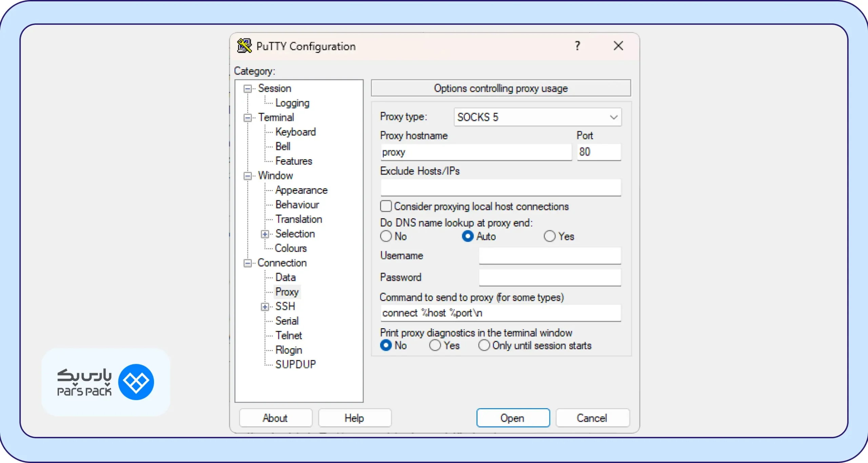Screen dimensions: 868x463
Task: Select the Proxy category in tree
Action: click(x=287, y=292)
